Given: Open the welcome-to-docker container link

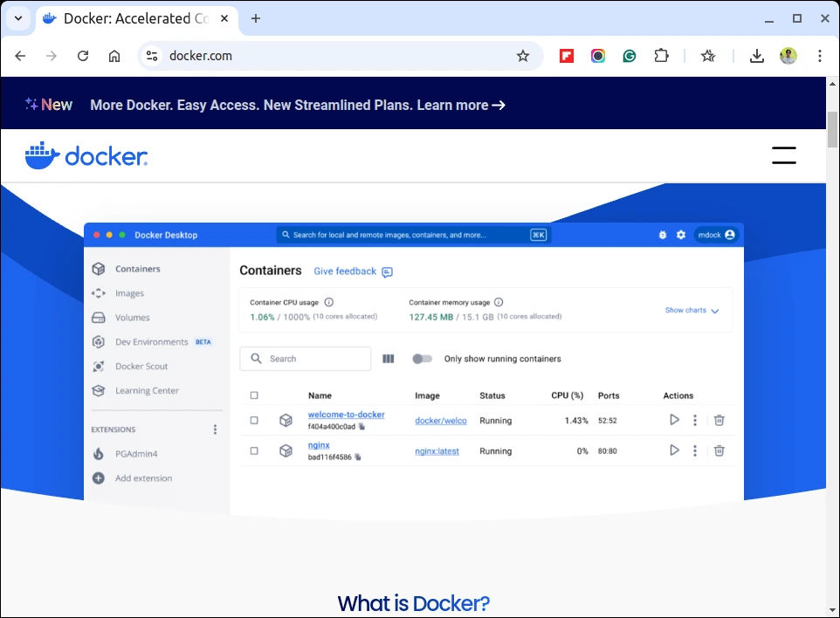Looking at the screenshot, I should pos(346,415).
